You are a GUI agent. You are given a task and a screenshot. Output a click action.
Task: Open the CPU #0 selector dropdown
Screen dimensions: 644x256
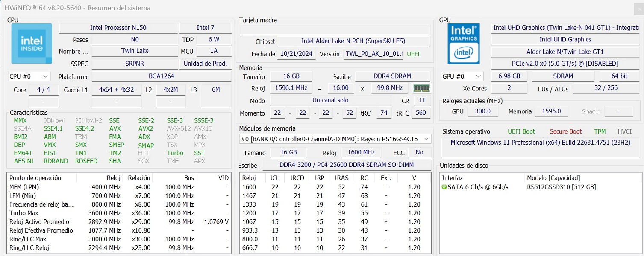click(29, 76)
